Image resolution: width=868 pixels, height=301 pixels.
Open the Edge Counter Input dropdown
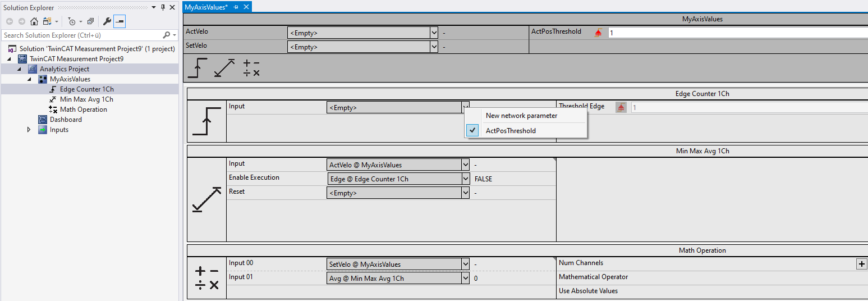coord(465,107)
